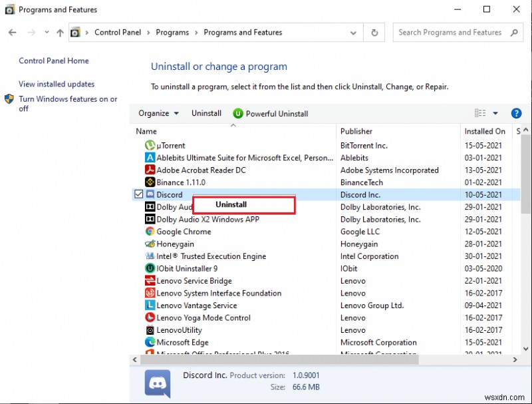This screenshot has height=404, width=532.
Task: Click Uninstall in the toolbar
Action: tap(206, 113)
